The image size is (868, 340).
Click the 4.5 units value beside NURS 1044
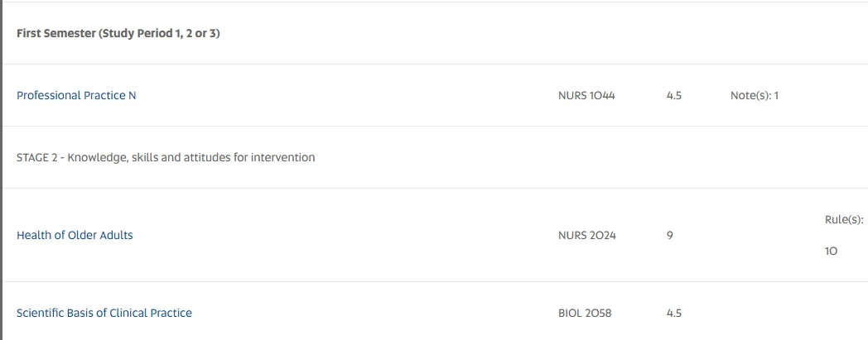click(x=673, y=95)
